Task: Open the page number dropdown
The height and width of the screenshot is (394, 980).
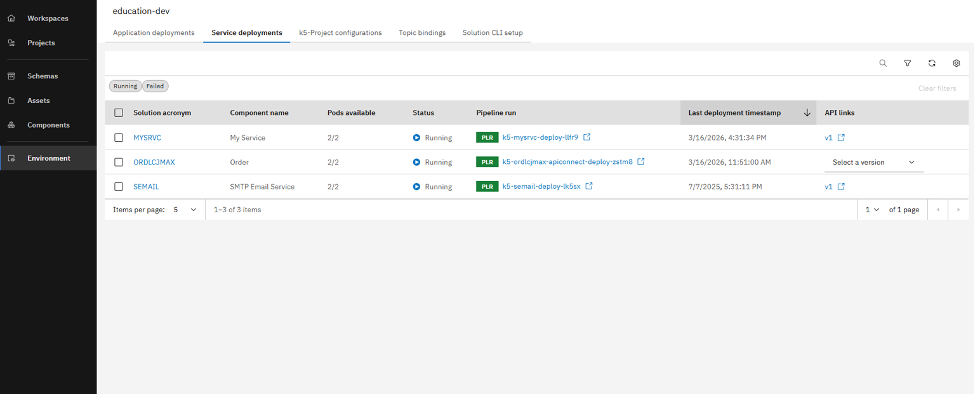Action: (x=872, y=209)
